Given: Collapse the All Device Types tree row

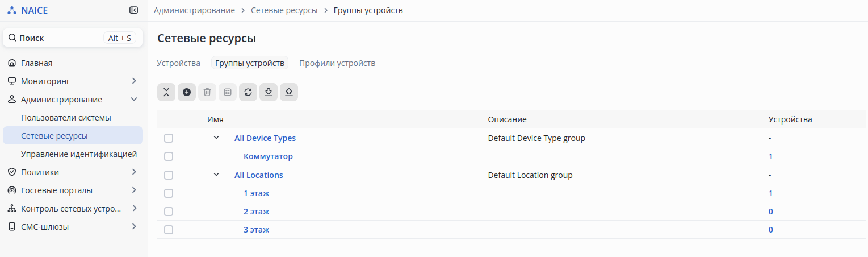Looking at the screenshot, I should point(216,138).
